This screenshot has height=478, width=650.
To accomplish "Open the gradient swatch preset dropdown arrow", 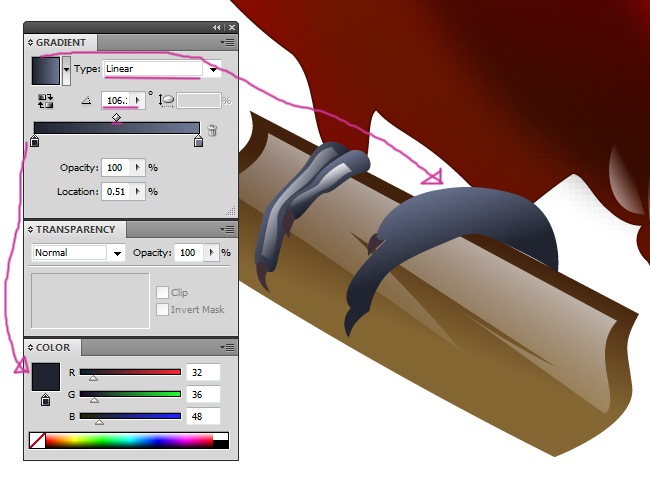I will click(x=67, y=70).
